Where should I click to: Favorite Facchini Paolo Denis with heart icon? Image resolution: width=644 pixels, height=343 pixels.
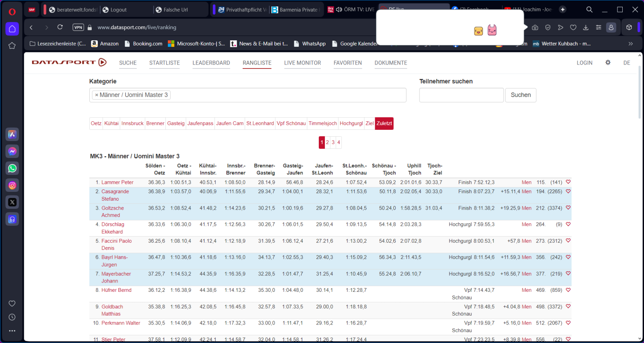568,241
